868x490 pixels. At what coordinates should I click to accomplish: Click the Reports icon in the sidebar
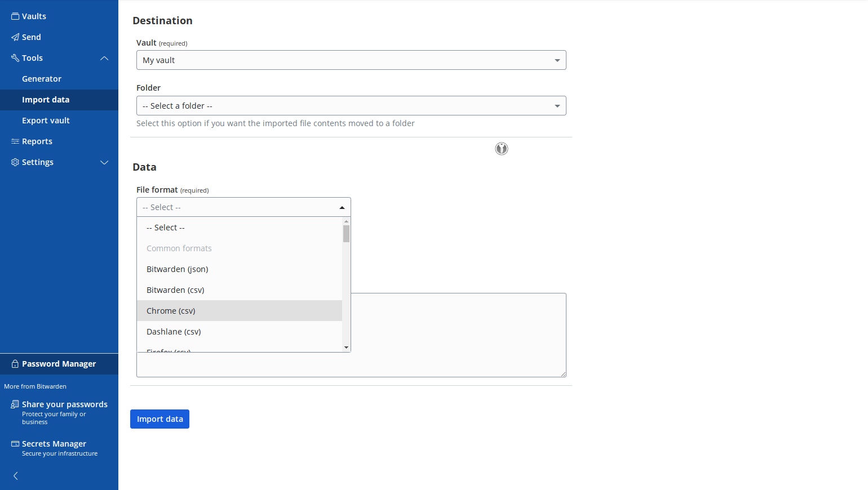(x=15, y=141)
